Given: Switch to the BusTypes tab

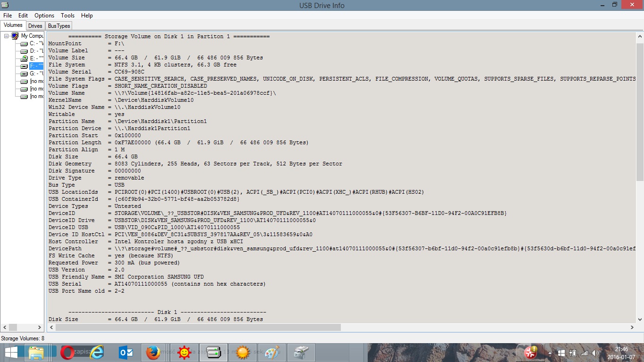Looking at the screenshot, I should [x=59, y=26].
